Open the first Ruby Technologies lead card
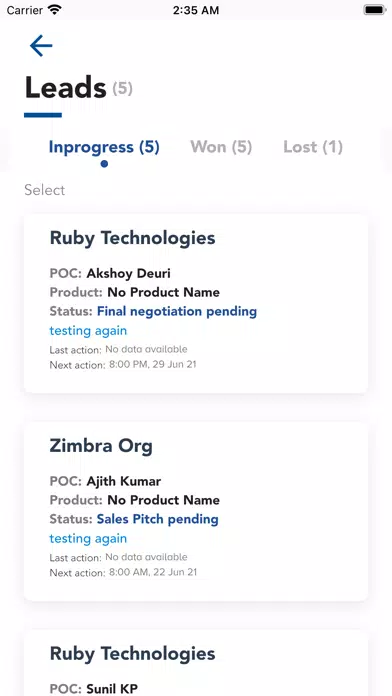The image size is (392, 696). (196, 304)
